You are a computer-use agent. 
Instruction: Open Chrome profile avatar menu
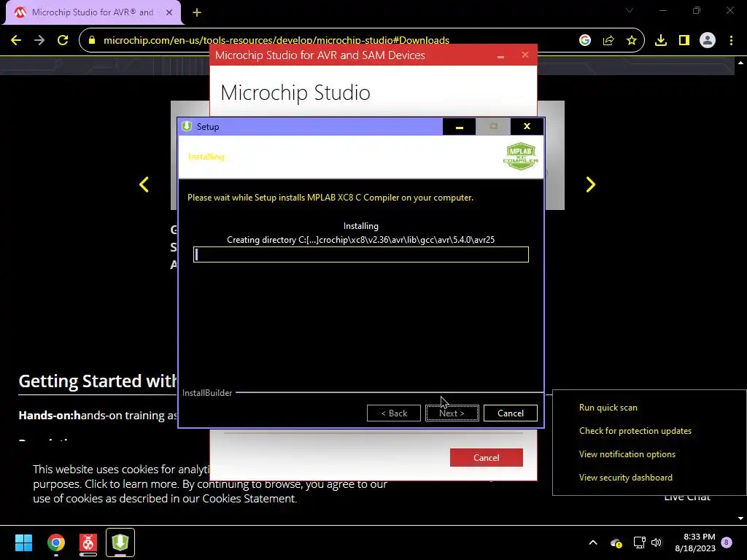708,41
